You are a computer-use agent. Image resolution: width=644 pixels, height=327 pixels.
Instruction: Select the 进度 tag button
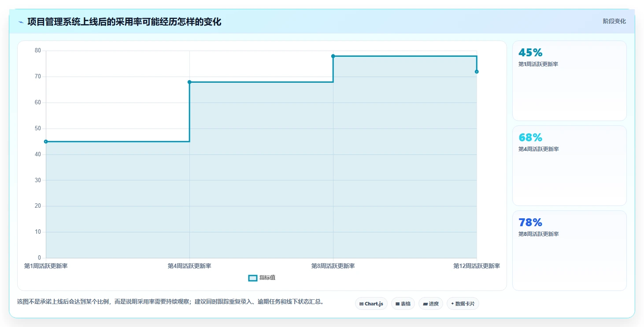[x=431, y=304]
